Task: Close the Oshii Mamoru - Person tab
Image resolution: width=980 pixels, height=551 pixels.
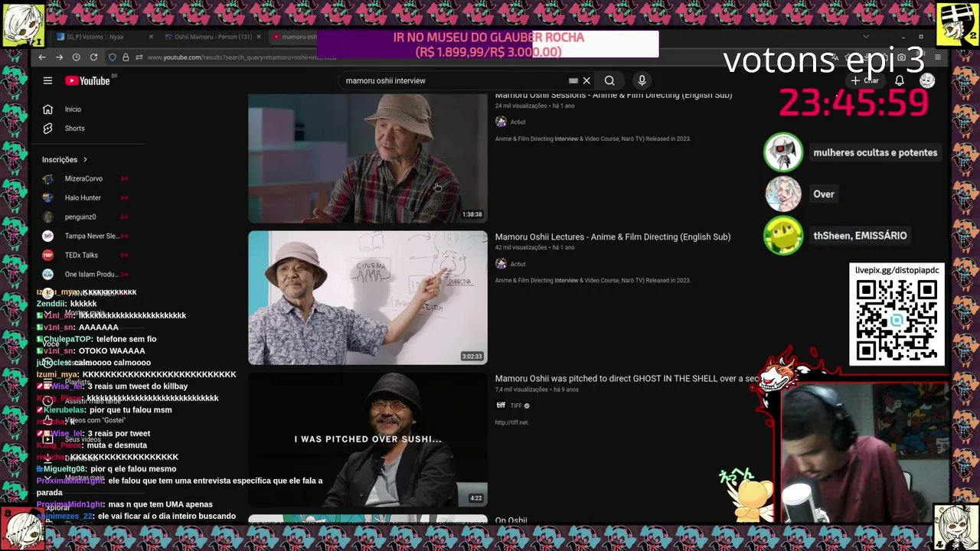Action: [258, 37]
